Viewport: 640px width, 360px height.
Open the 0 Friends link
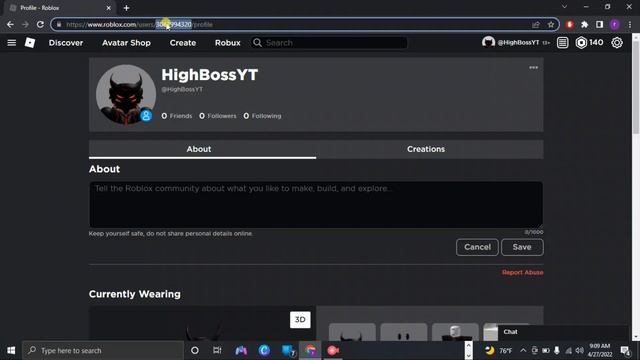pyautogui.click(x=177, y=116)
